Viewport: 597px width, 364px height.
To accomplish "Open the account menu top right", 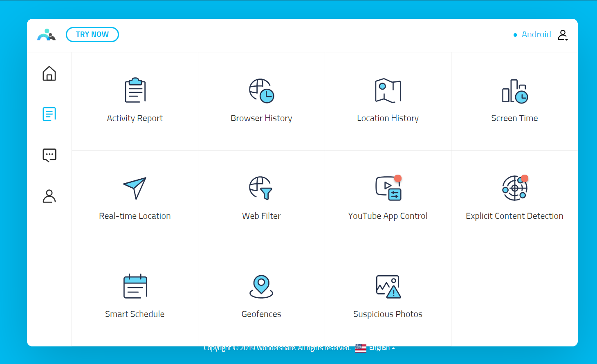I will 563,34.
